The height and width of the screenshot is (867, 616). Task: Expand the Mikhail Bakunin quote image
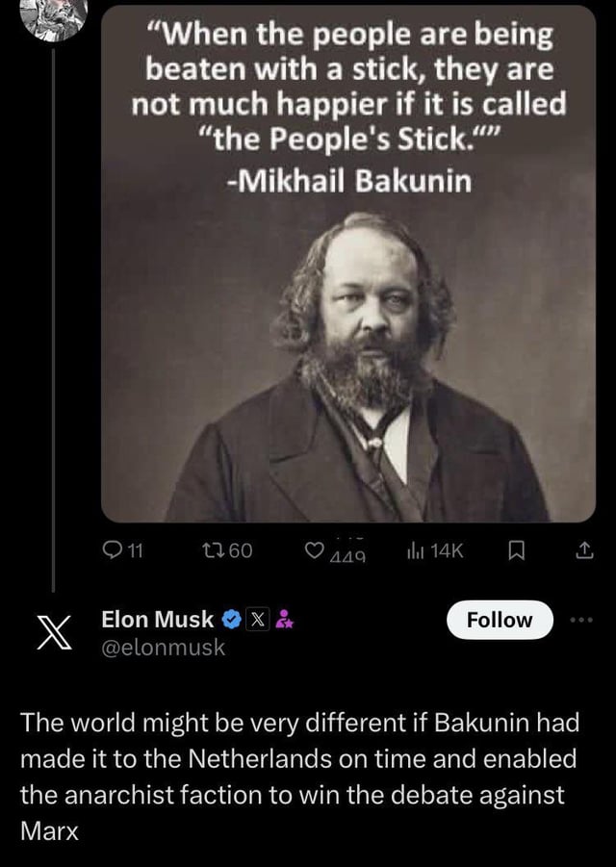(348, 264)
